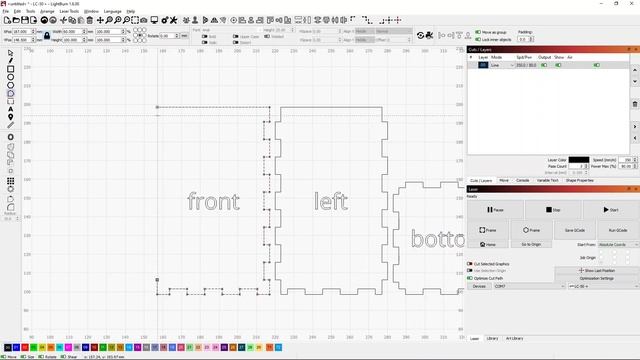Open the Laser Tools menu

[69, 11]
